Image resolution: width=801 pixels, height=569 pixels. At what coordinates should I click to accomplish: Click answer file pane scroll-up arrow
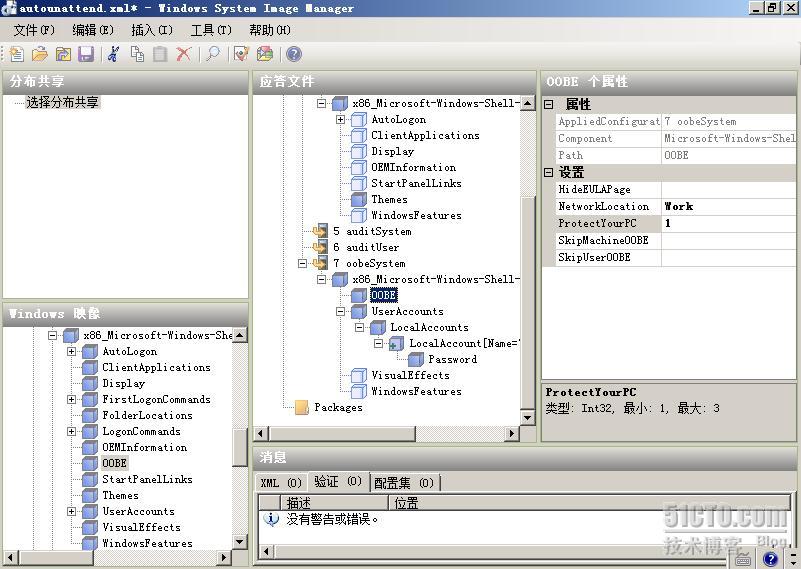(528, 103)
